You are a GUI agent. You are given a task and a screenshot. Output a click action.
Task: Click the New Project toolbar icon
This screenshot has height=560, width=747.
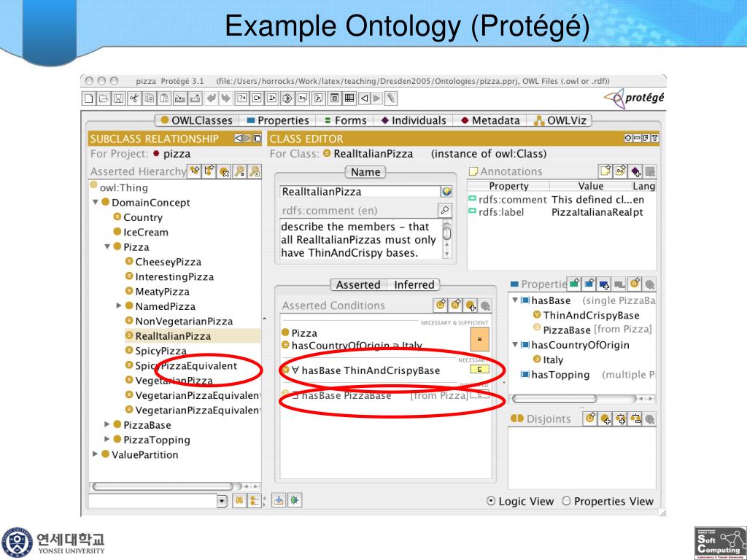point(88,98)
